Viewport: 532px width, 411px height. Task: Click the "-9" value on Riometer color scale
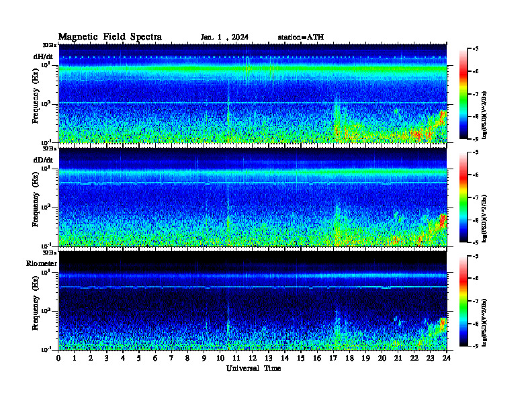click(x=476, y=346)
